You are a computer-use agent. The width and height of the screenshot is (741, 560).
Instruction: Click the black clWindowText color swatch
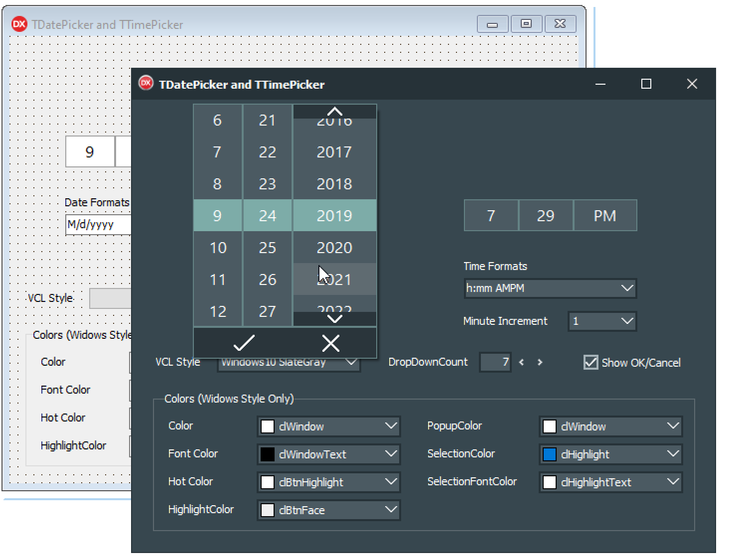(268, 454)
